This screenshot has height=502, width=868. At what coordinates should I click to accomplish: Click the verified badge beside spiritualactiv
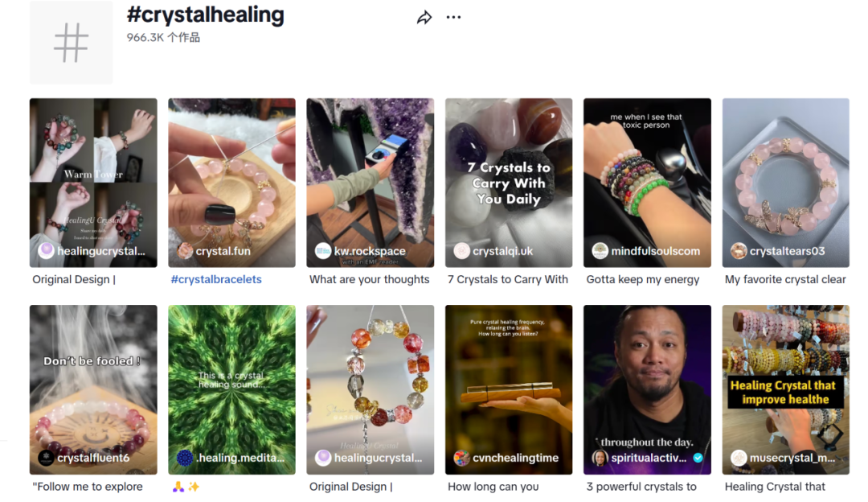pyautogui.click(x=698, y=458)
